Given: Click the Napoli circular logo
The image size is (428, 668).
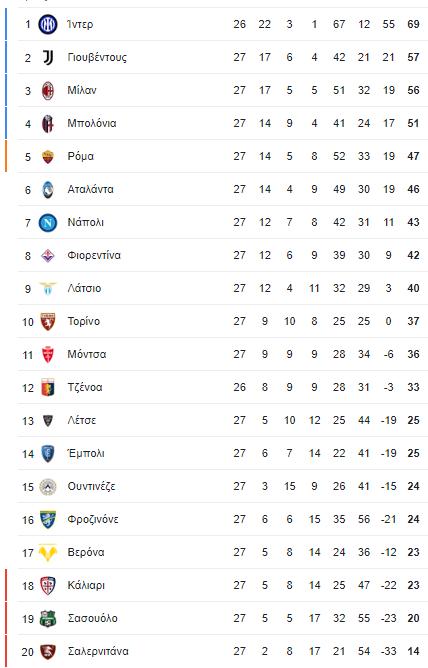Looking at the screenshot, I should coord(48,222).
